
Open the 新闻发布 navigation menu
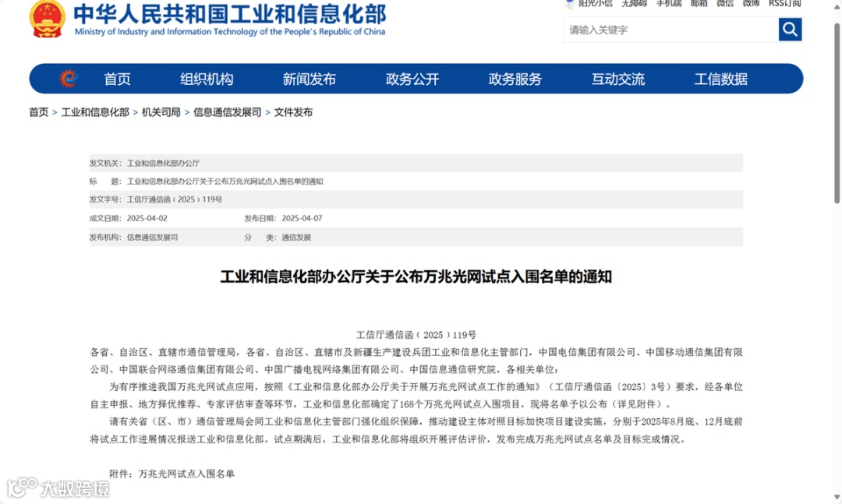coord(310,79)
